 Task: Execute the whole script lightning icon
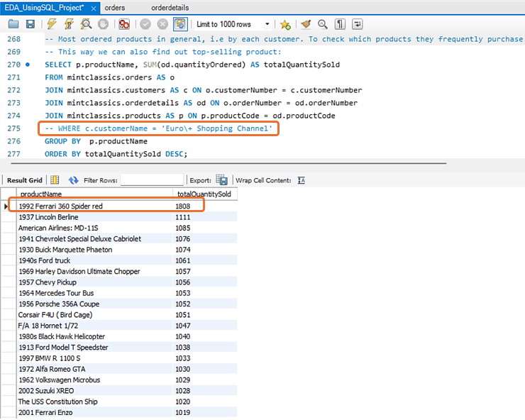(52, 24)
